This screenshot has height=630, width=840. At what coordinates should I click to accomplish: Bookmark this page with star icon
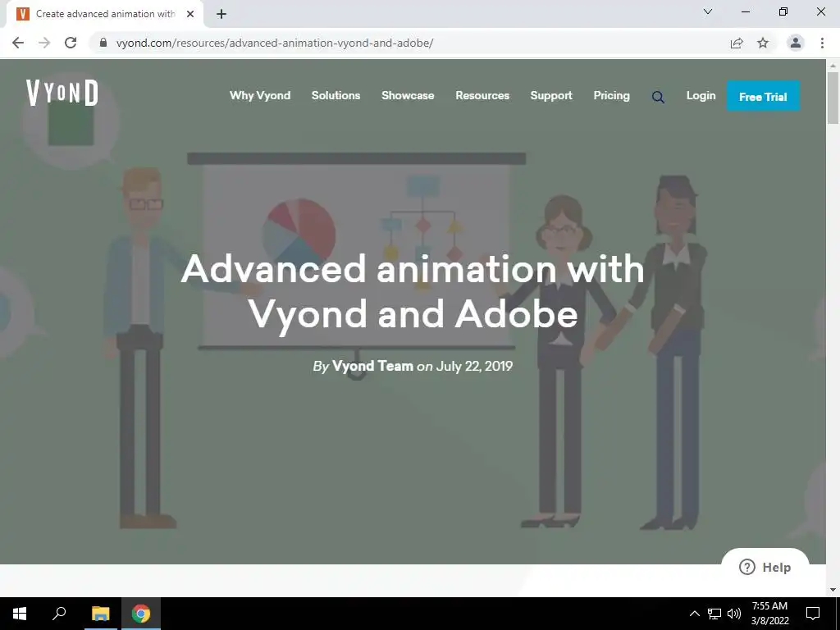click(x=763, y=43)
